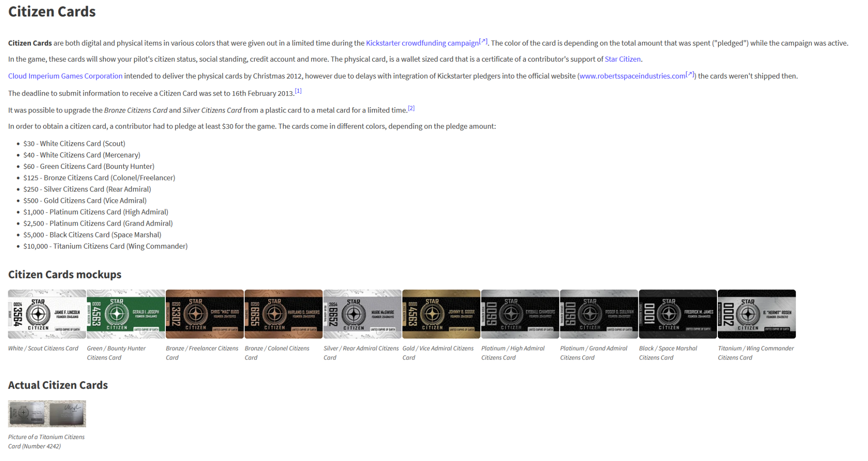Click the external link icon after robertsspaceindustries.com
The width and height of the screenshot is (868, 461).
click(x=690, y=74)
